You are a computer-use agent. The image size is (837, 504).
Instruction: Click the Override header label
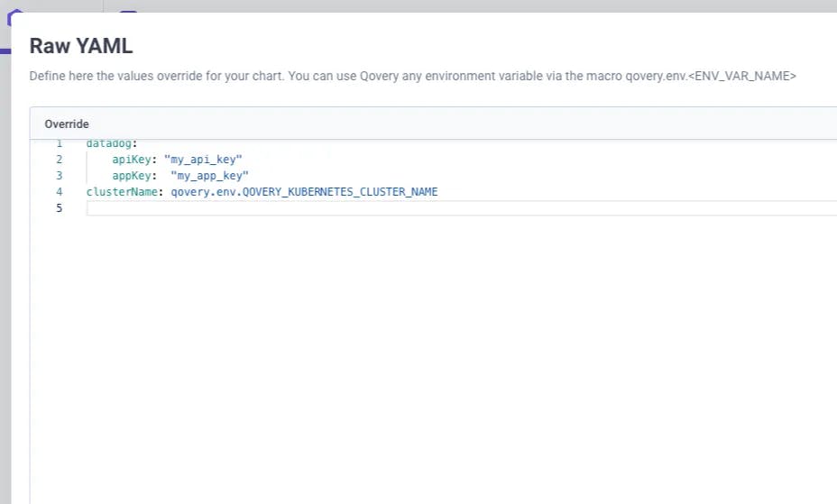tap(67, 124)
